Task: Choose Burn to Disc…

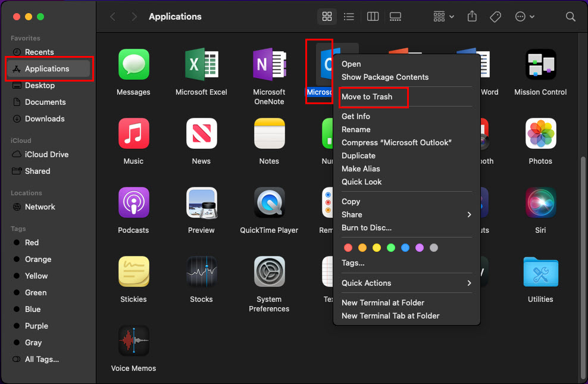Action: click(406, 227)
